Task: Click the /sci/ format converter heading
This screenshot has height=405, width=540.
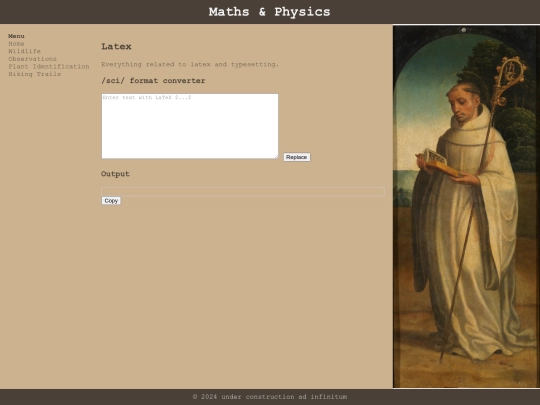Action: [153, 81]
